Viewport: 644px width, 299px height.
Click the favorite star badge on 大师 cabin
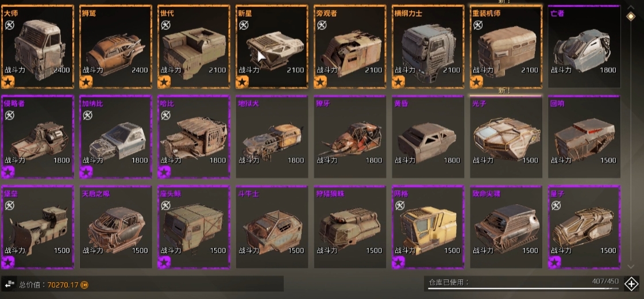(8, 82)
